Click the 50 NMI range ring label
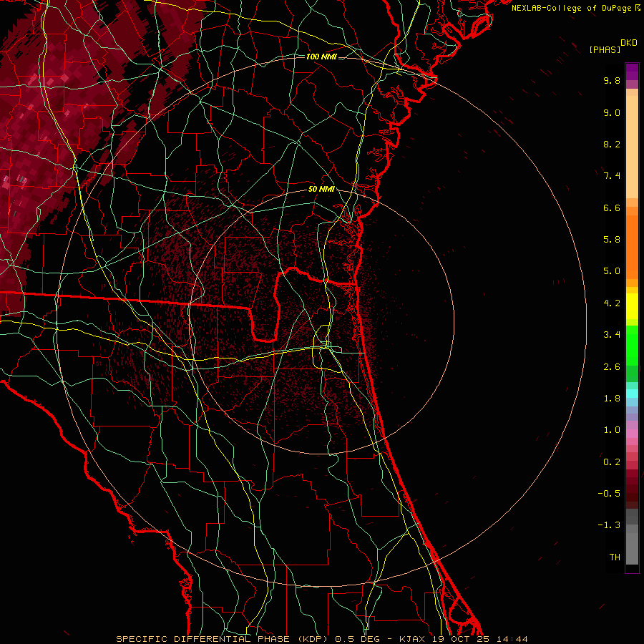The image size is (644, 644). coord(321,190)
